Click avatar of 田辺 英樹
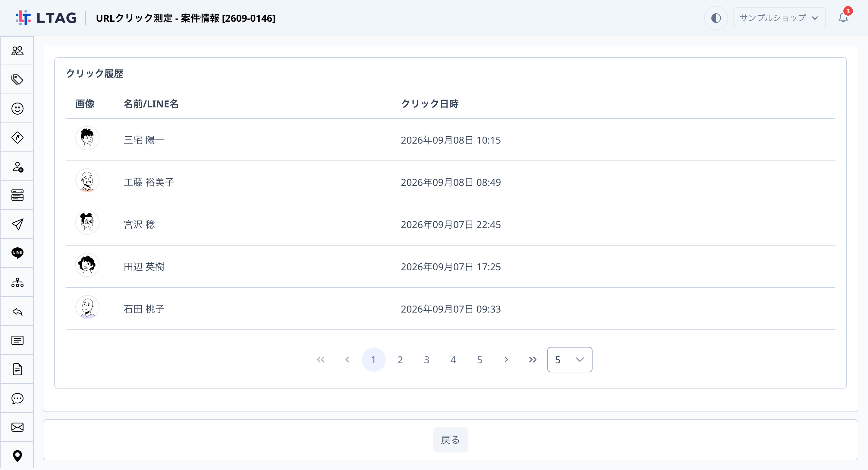 (87, 265)
